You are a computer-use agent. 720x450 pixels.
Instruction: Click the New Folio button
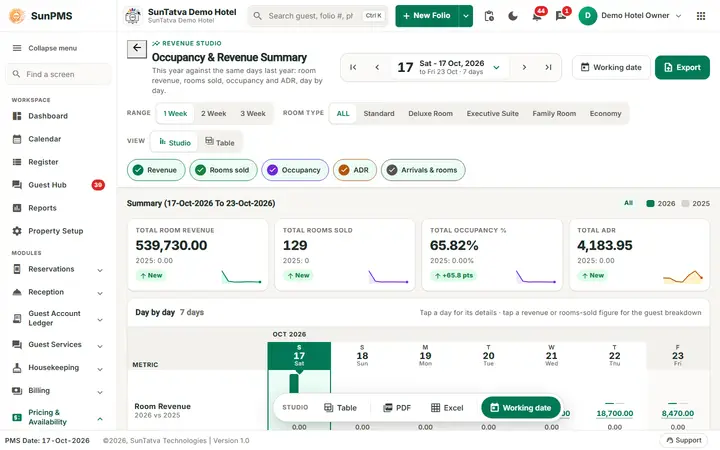tap(427, 16)
